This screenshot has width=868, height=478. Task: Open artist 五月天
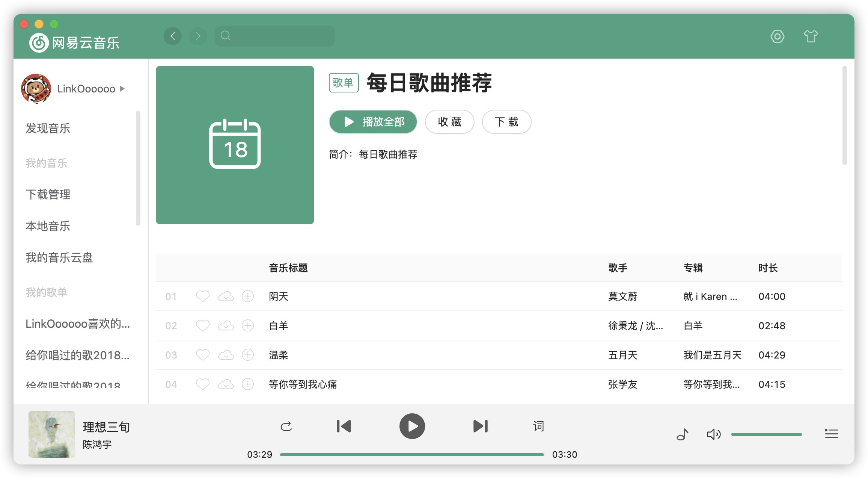coord(623,355)
